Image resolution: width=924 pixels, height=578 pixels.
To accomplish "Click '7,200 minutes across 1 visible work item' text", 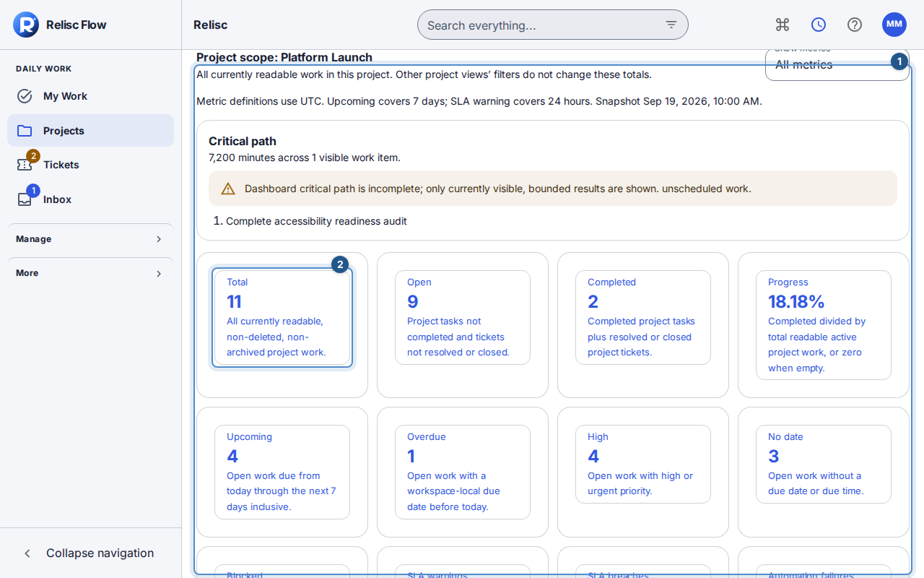I will 305,158.
